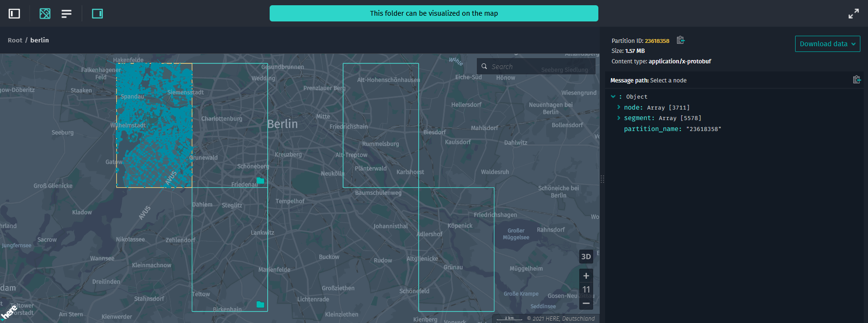
Task: Click the Hellersdorf map label
Action: tap(466, 105)
